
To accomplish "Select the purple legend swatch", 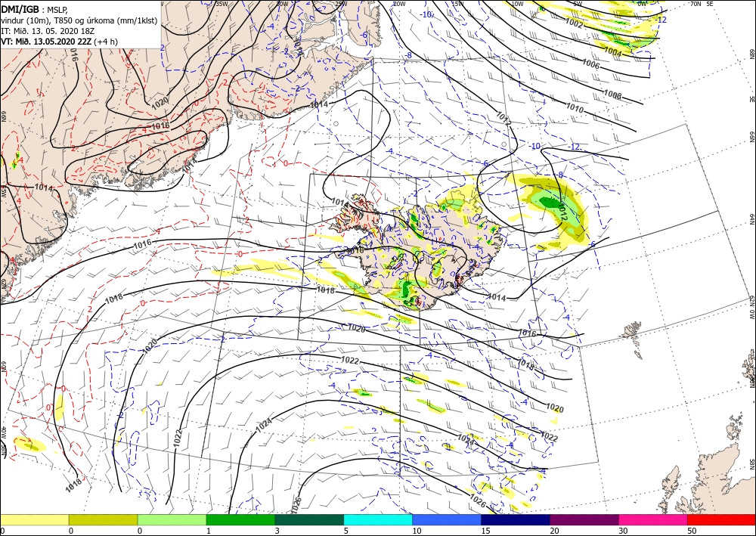I will coord(584,519).
